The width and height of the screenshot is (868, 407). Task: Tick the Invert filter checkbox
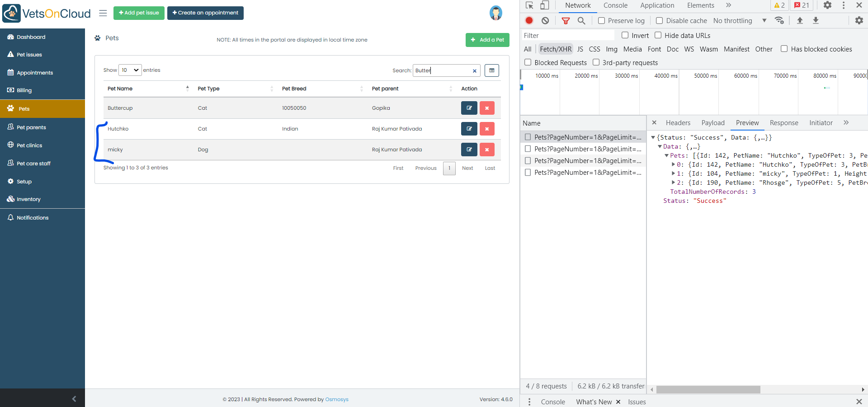pyautogui.click(x=625, y=35)
